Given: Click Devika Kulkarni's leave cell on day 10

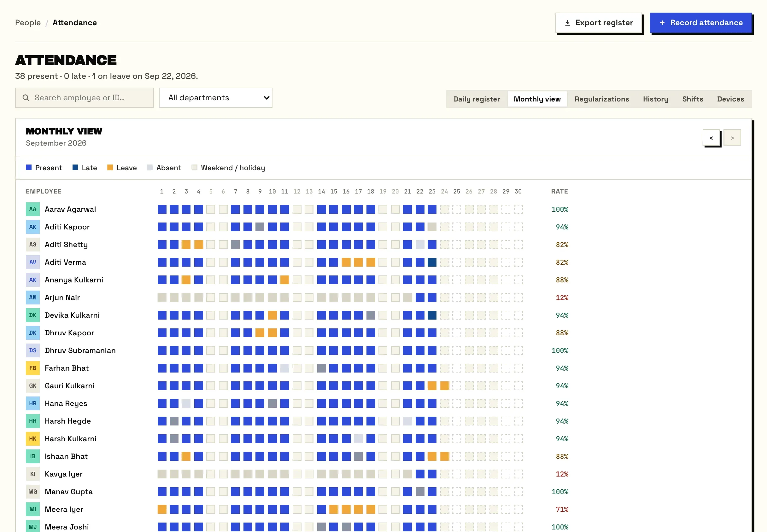Looking at the screenshot, I should pos(272,315).
